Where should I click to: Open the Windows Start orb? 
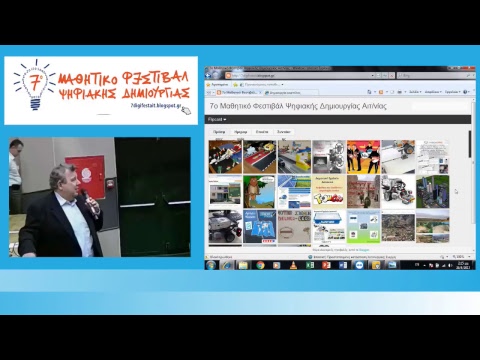(211, 265)
